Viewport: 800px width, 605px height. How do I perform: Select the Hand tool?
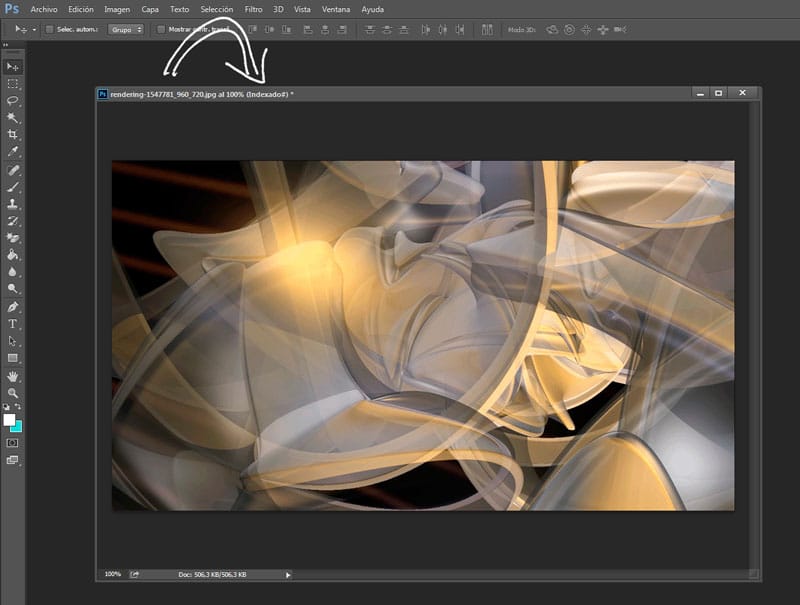coord(13,376)
